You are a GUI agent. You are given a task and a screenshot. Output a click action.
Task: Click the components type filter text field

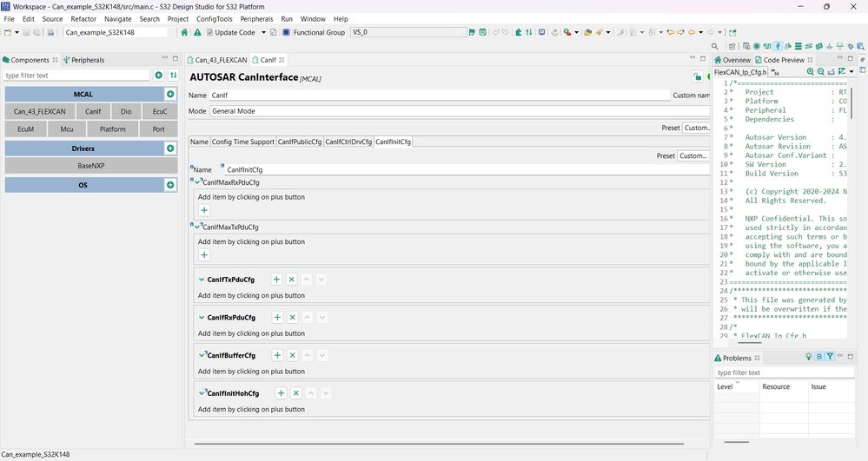coord(76,76)
